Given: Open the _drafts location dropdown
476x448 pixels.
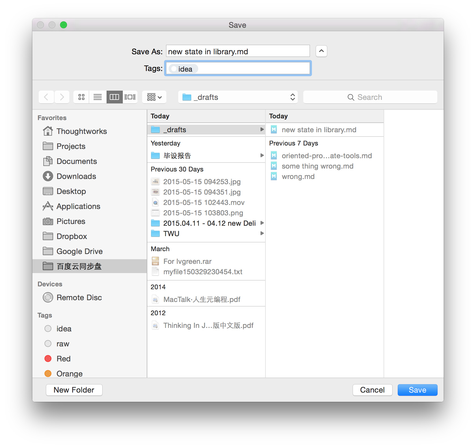Looking at the screenshot, I should (238, 97).
